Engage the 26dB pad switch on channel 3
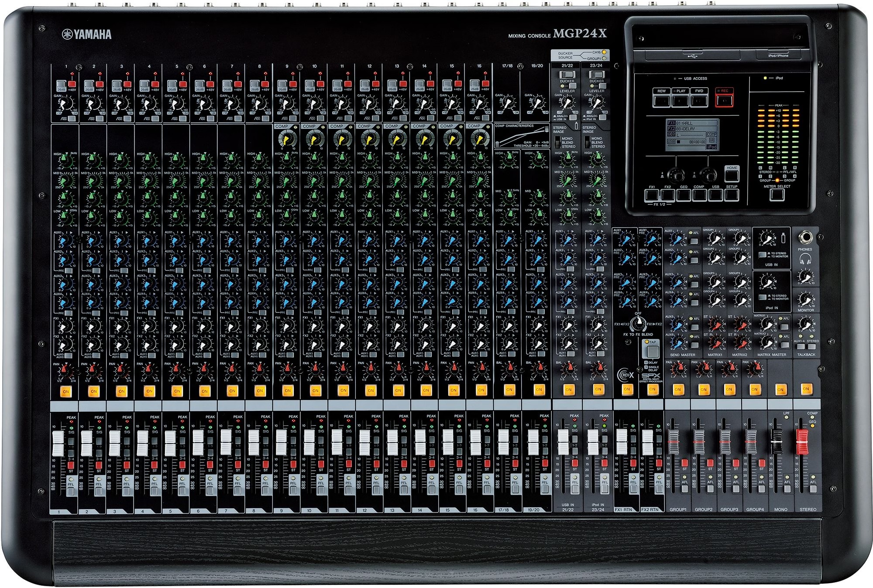 coord(117,84)
